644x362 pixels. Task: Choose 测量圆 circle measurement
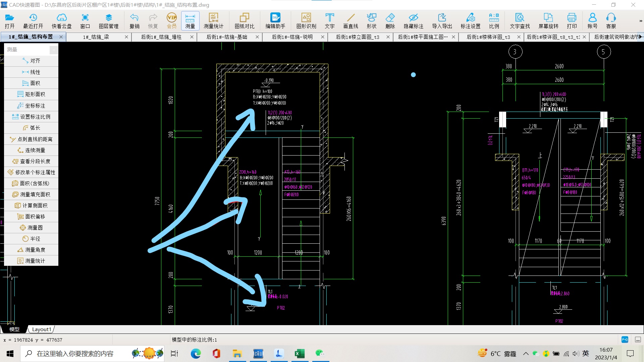(x=31, y=228)
